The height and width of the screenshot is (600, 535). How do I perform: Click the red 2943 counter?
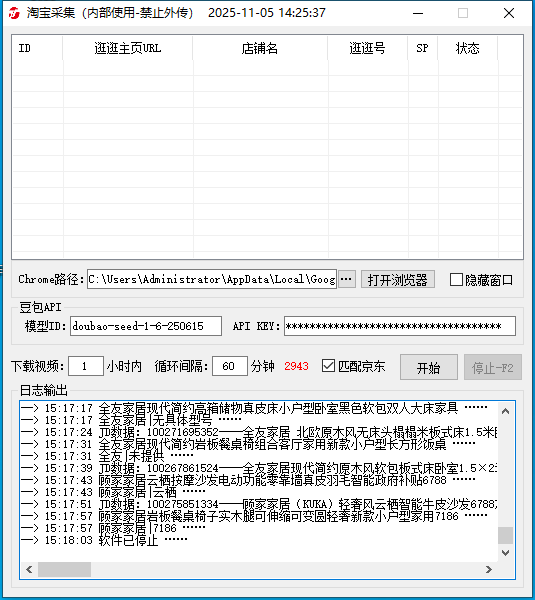[296, 366]
